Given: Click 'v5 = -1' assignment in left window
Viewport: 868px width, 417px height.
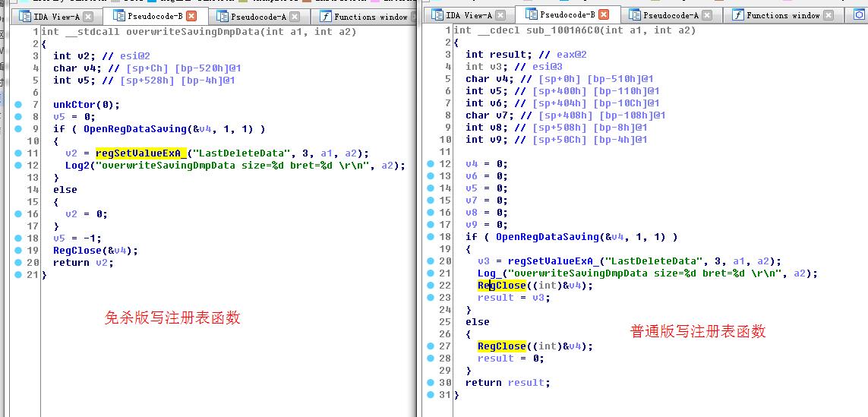Looking at the screenshot, I should pyautogui.click(x=77, y=239).
